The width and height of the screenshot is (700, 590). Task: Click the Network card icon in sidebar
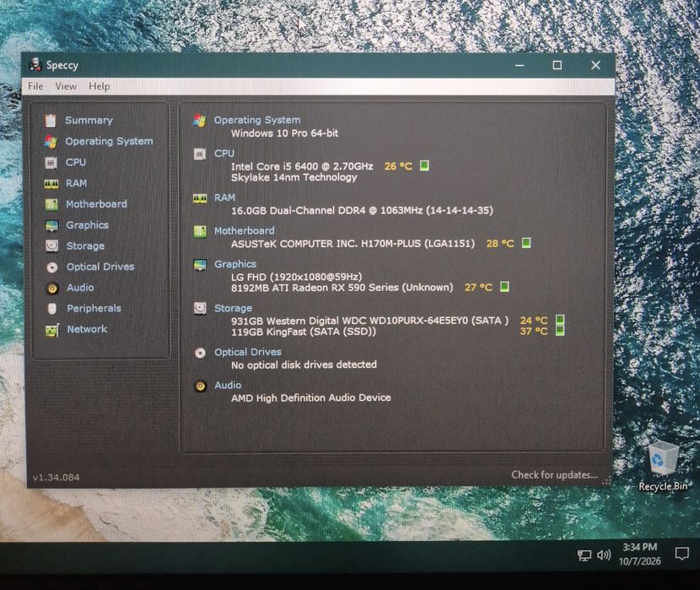pyautogui.click(x=52, y=330)
